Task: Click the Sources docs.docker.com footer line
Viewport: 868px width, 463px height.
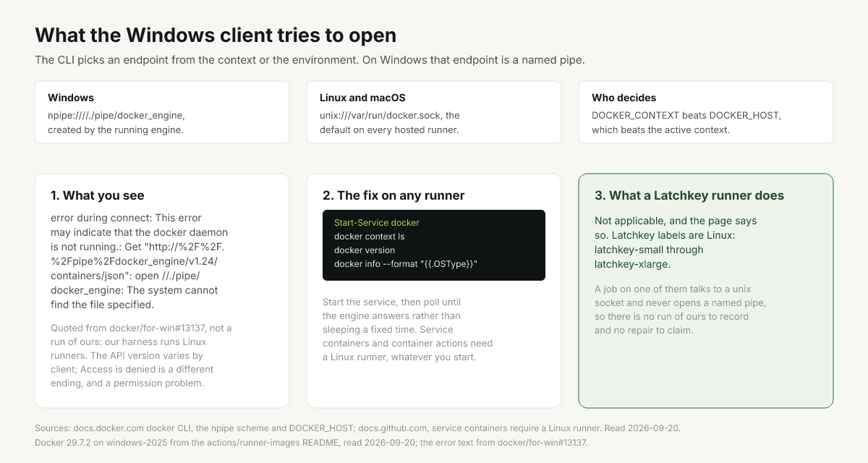Action: (357, 428)
